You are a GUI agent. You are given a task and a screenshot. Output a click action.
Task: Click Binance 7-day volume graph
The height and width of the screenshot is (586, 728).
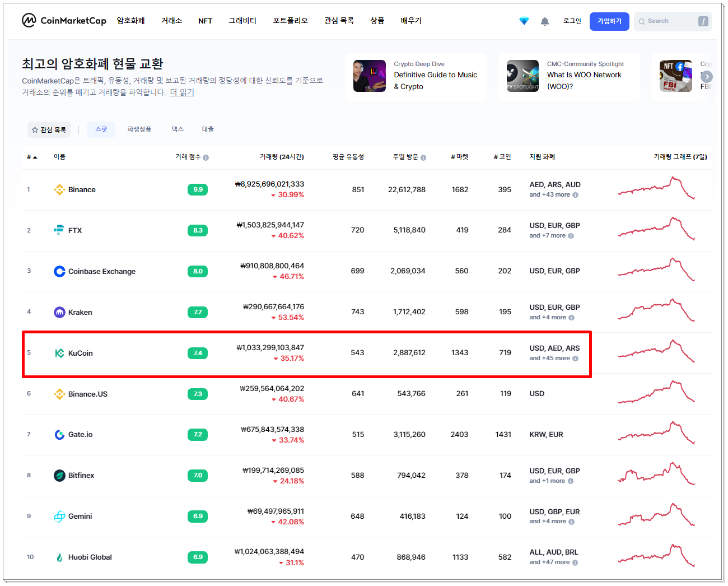pyautogui.click(x=656, y=188)
